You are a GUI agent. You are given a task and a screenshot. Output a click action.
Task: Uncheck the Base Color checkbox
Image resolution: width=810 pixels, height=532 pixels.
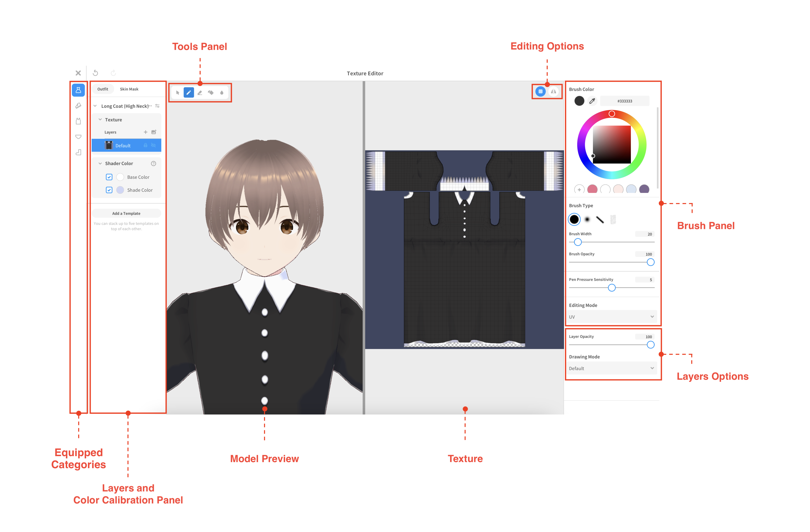point(109,177)
